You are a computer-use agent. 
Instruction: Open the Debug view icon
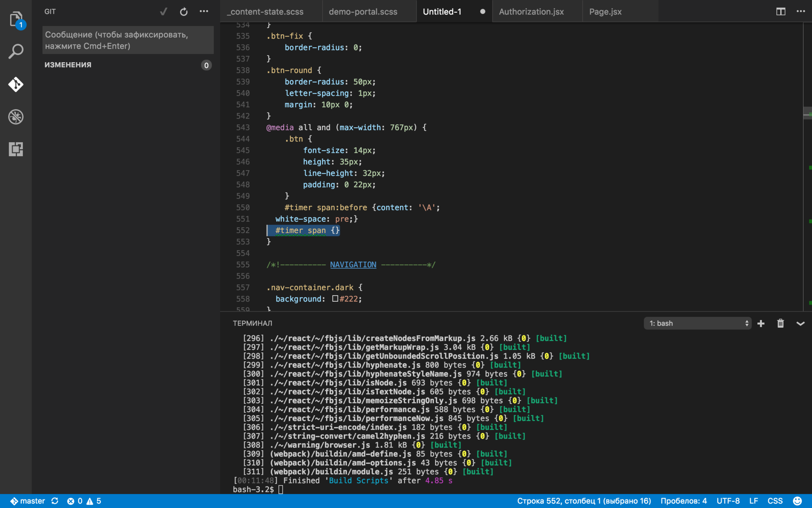point(16,117)
